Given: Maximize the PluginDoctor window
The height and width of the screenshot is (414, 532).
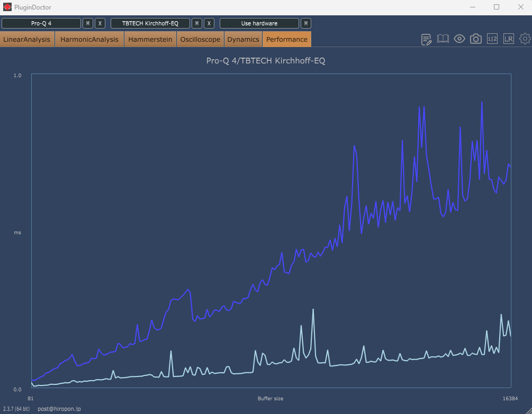Looking at the screenshot, I should click(x=497, y=7).
